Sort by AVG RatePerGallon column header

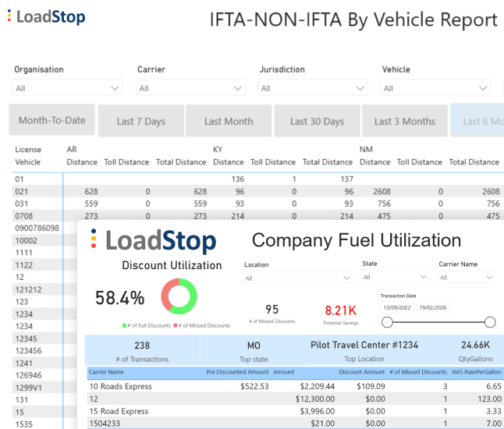(x=477, y=372)
